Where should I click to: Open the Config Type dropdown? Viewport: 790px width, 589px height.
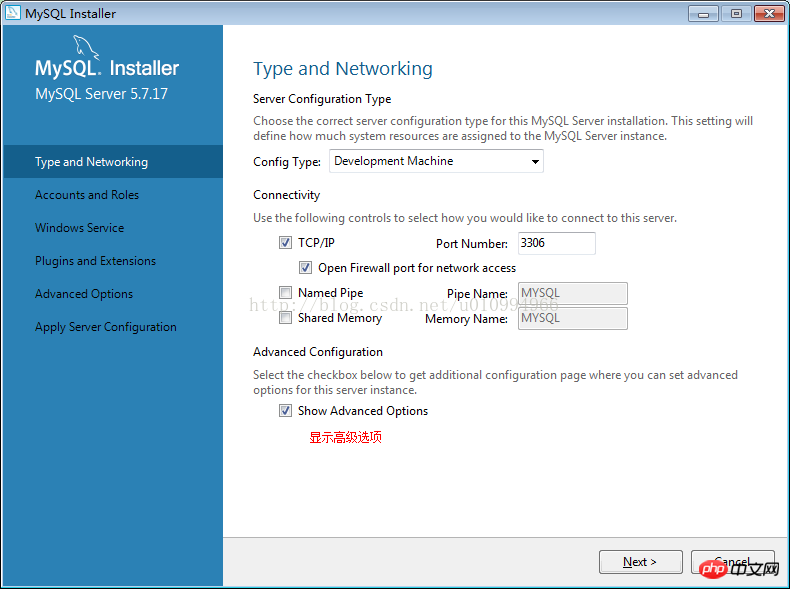[436, 161]
